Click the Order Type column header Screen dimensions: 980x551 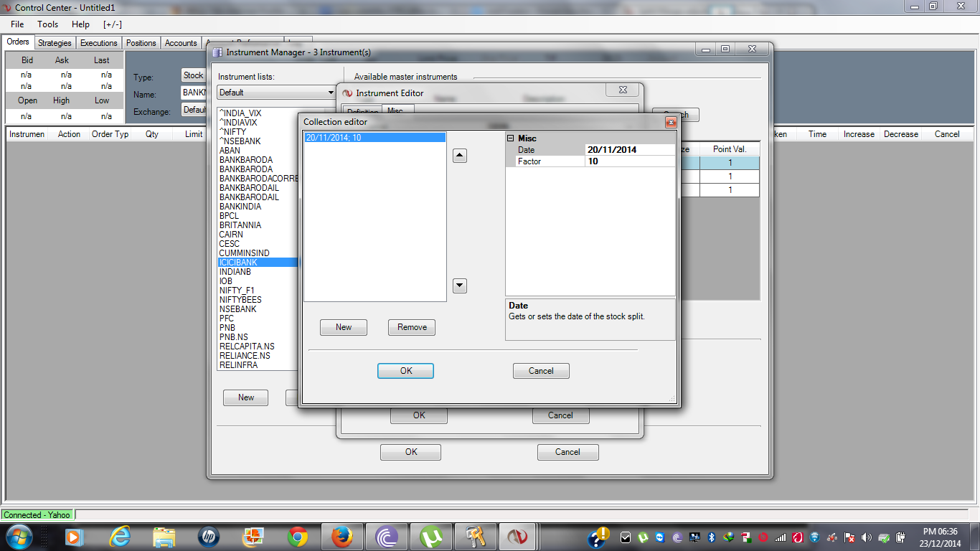[x=110, y=134]
